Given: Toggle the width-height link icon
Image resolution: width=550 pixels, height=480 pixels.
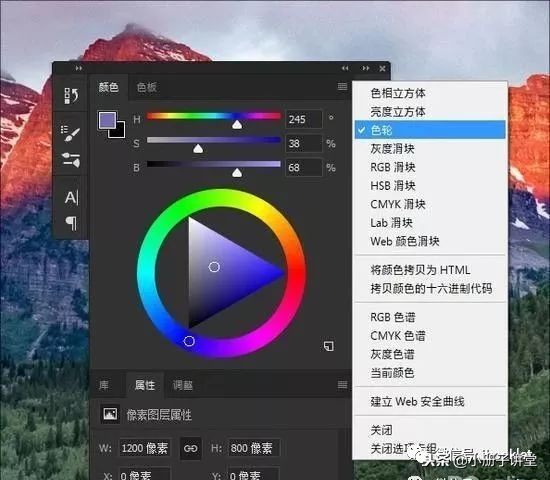Looking at the screenshot, I should [x=190, y=448].
